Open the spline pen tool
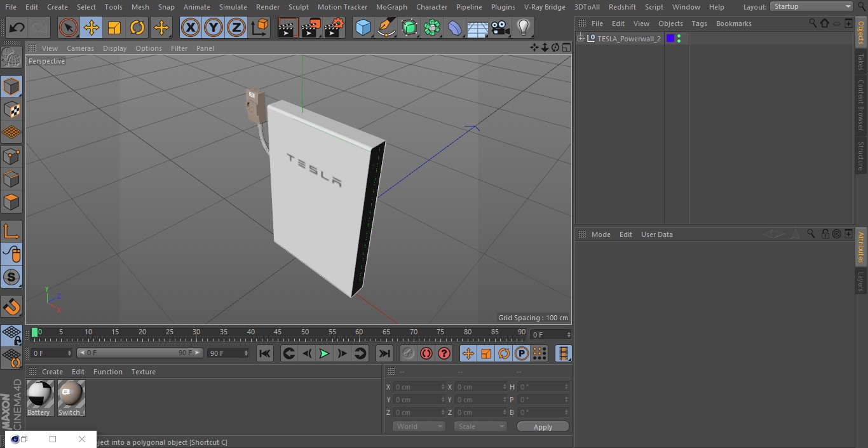The height and width of the screenshot is (448, 868). 386,28
